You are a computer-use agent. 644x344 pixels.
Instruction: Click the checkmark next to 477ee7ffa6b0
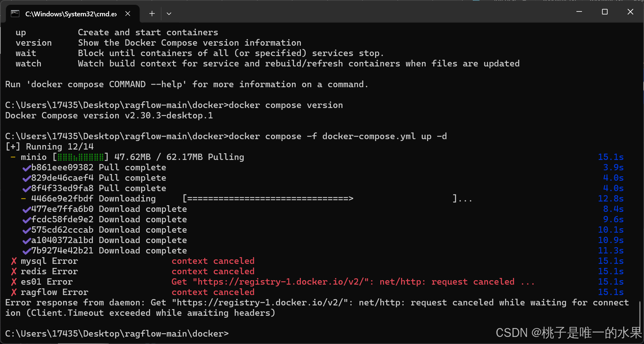click(26, 210)
